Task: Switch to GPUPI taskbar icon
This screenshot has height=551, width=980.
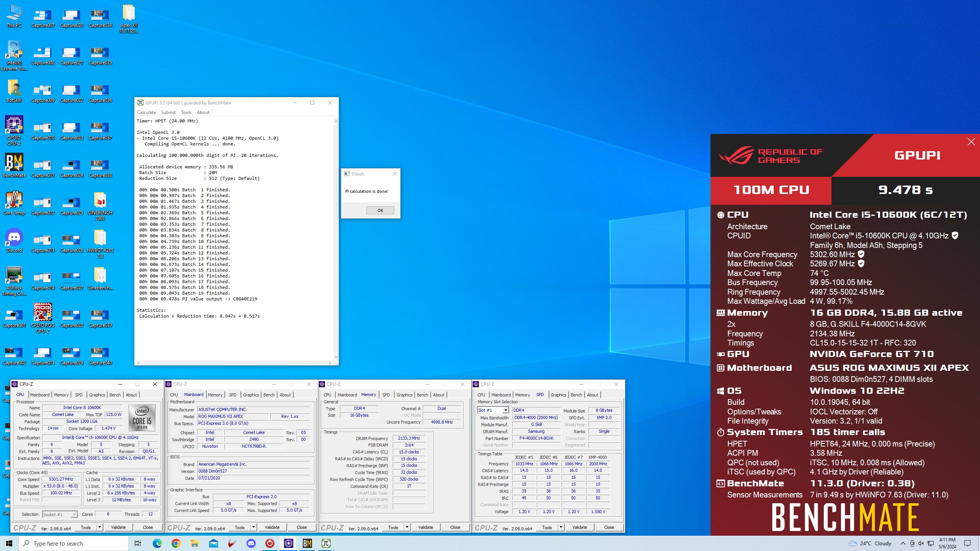Action: click(x=326, y=543)
